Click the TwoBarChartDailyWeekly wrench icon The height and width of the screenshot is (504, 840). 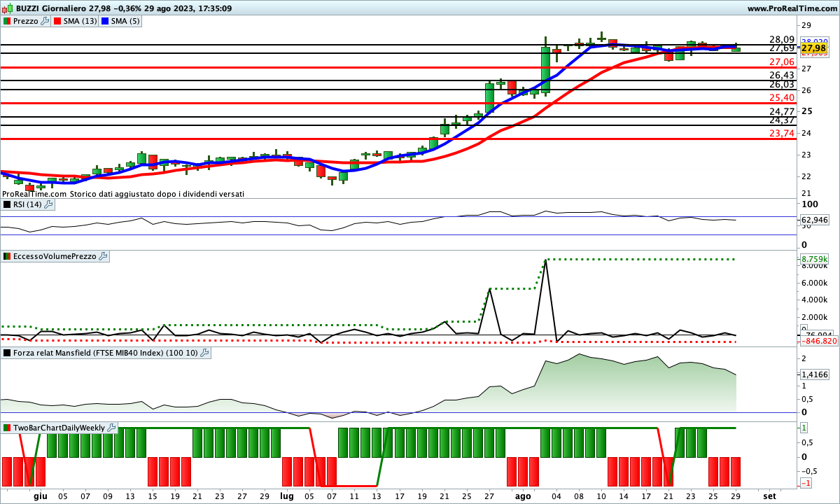pos(112,428)
